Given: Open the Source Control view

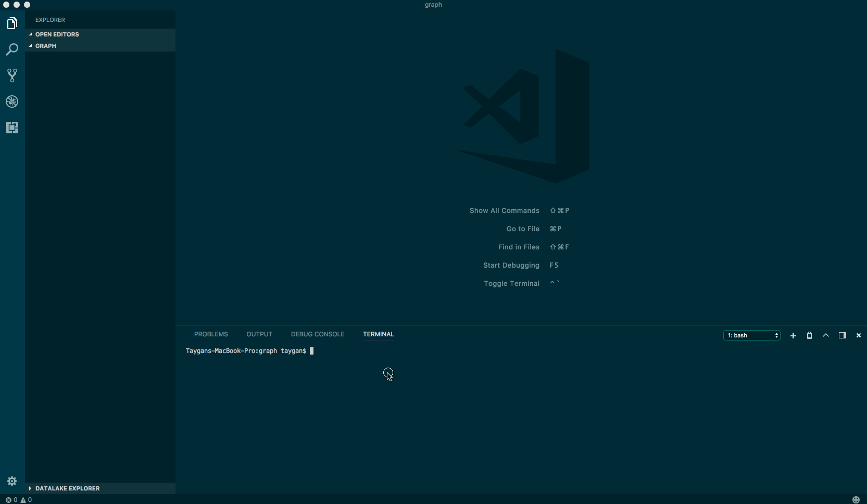Looking at the screenshot, I should coord(12,75).
